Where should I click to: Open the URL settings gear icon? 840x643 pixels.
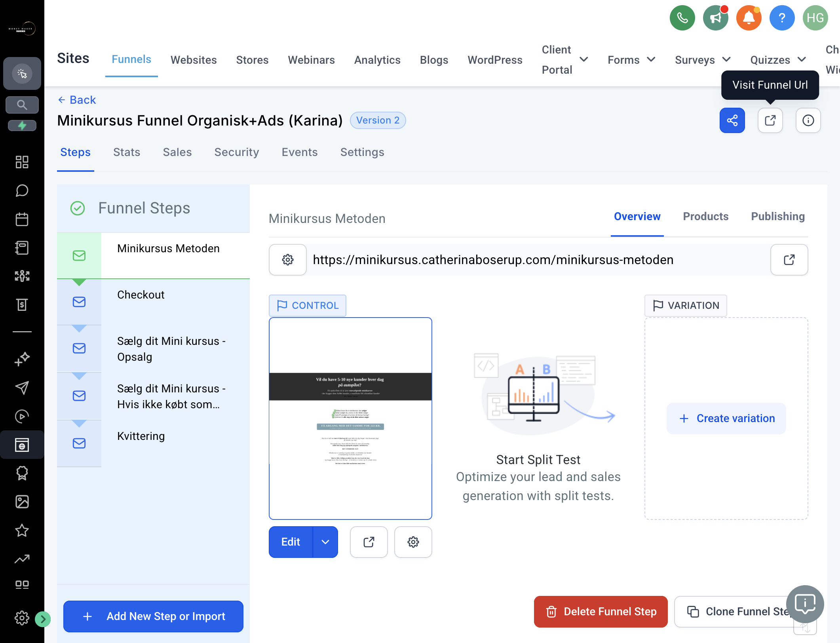[x=288, y=260]
